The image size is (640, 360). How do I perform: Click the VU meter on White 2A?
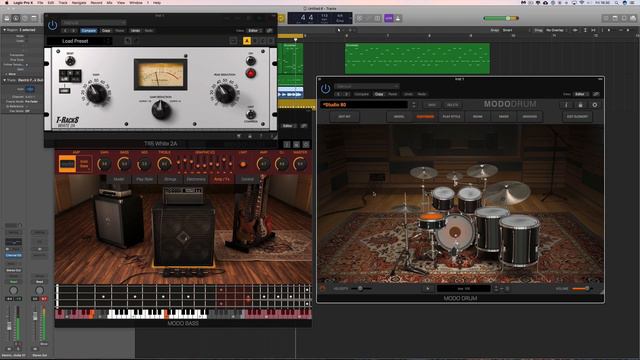(x=161, y=74)
